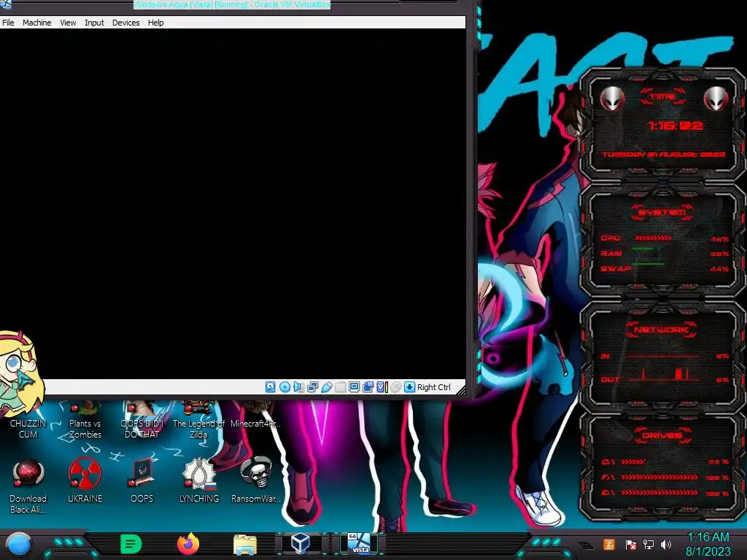Click the NETWORK header on the widget
Image resolution: width=747 pixels, height=560 pixels.
661,330
